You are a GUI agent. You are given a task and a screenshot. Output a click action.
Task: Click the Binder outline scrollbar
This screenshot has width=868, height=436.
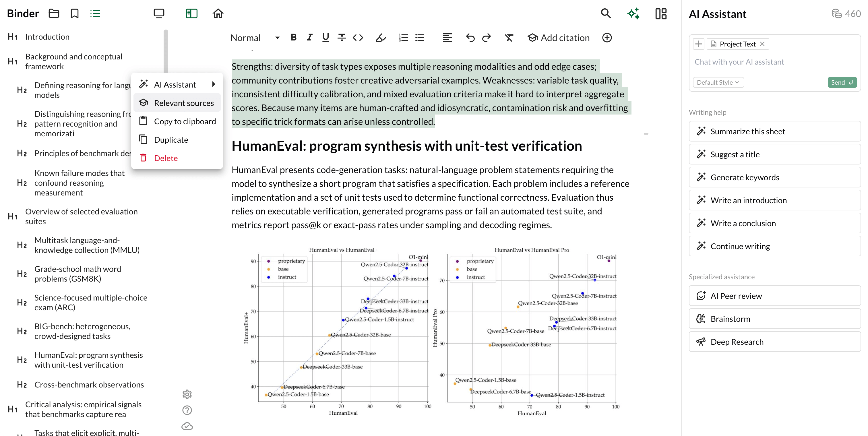coord(165,51)
